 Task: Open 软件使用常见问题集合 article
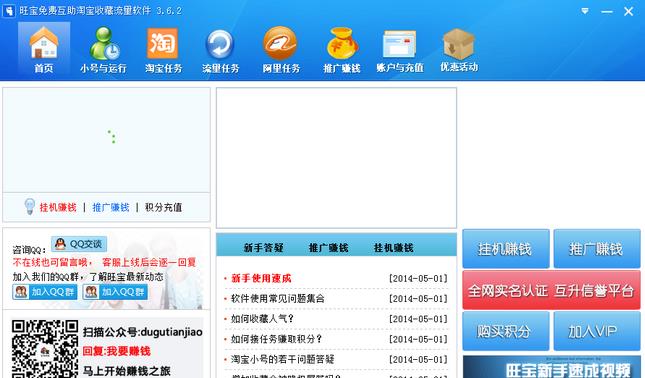(278, 299)
